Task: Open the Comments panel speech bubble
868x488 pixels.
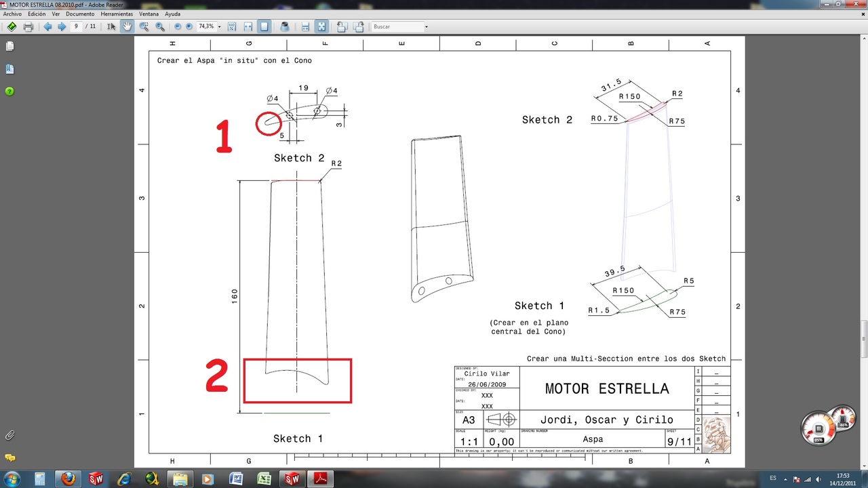Action: pyautogui.click(x=9, y=457)
